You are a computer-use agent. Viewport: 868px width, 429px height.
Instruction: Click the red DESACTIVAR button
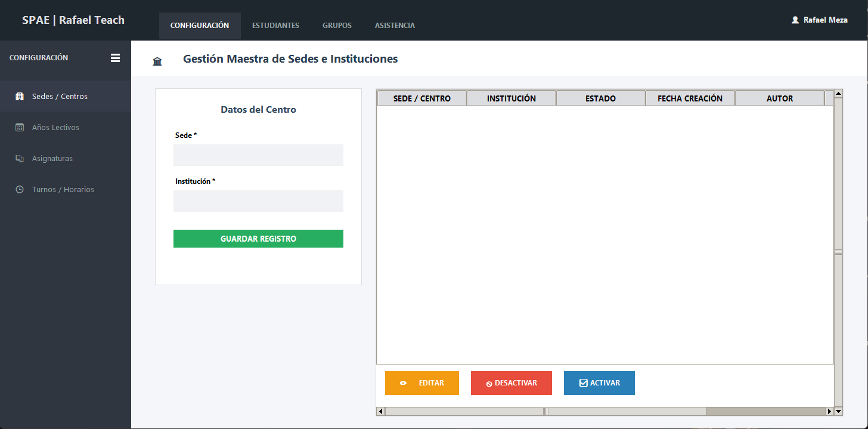click(x=511, y=383)
